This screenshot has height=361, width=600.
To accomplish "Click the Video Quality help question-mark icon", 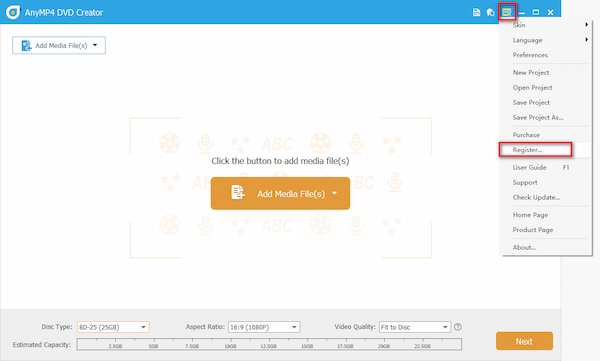I will [458, 327].
